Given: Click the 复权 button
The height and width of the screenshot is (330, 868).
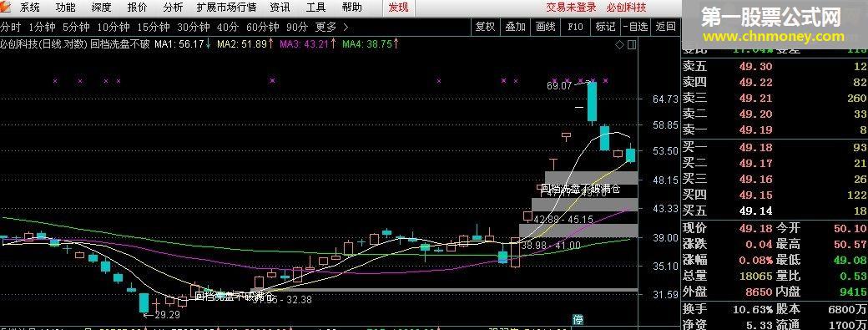Looking at the screenshot, I should click(x=486, y=27).
